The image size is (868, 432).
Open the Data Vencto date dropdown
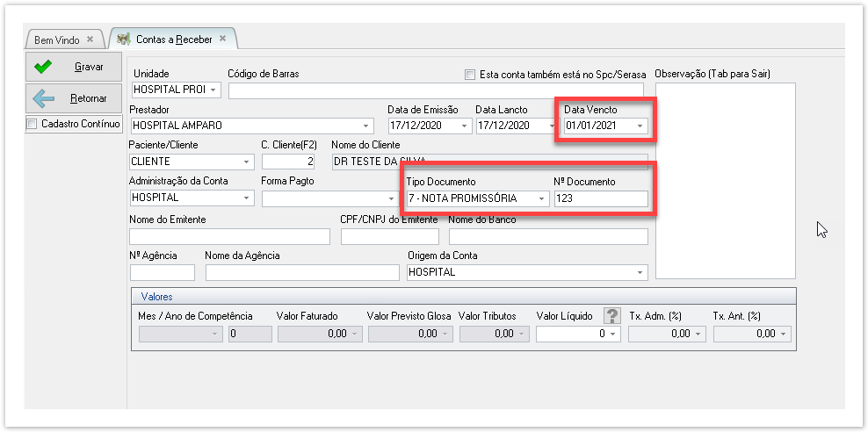640,126
